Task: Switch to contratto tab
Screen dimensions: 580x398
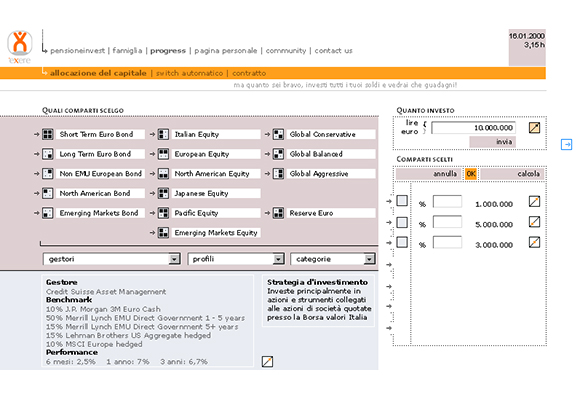Action: [x=249, y=73]
